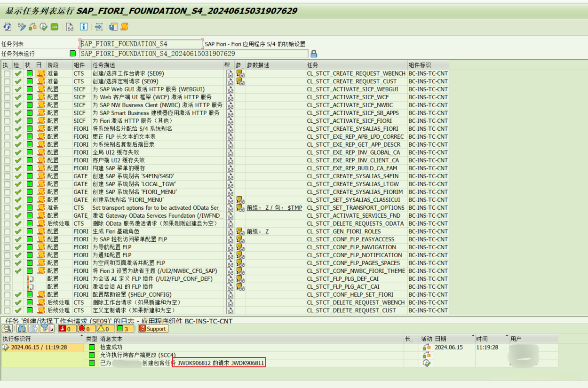Tick execute checkbox for the WEBGUI HTTP service row
Viewport: 588px width, 388px height.
click(x=7, y=89)
